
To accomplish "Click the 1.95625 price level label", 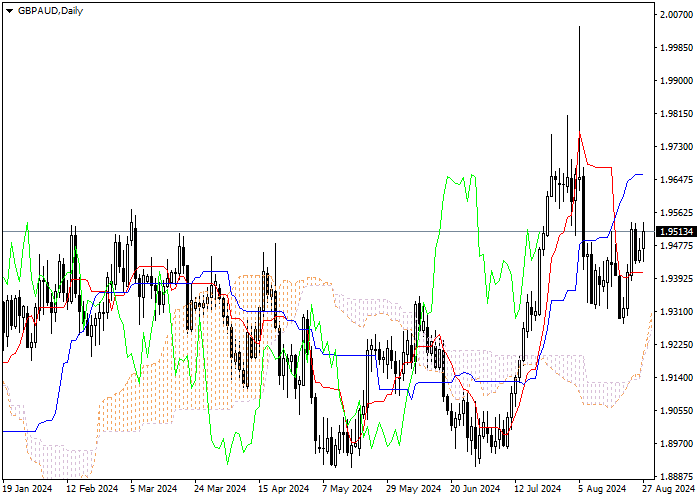I will pos(677,213).
